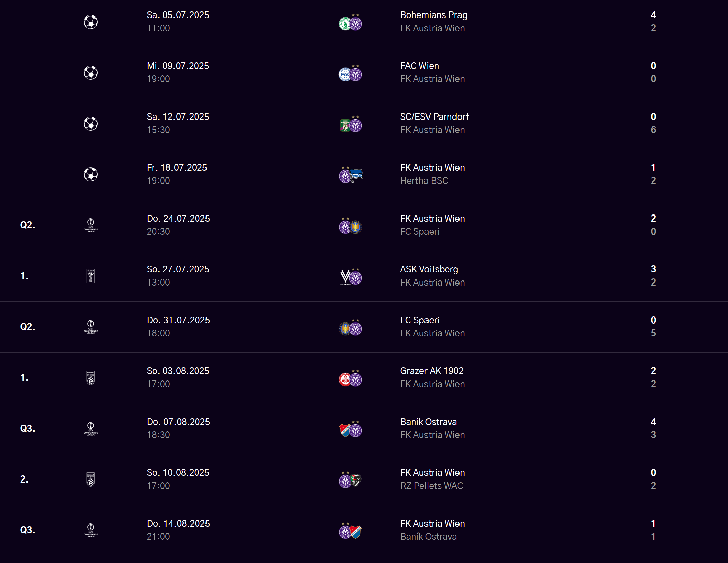
Task: Click Bundesliga icon for Grazer AK match
Action: 91,378
